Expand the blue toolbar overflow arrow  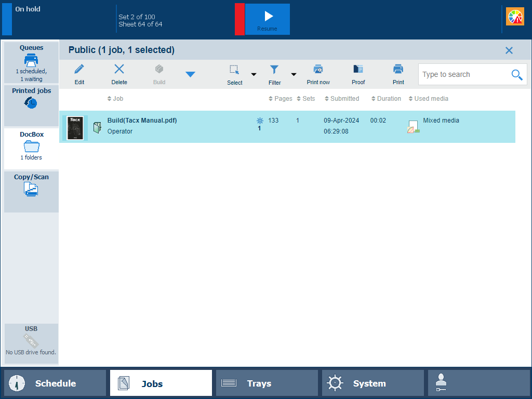[x=190, y=74]
